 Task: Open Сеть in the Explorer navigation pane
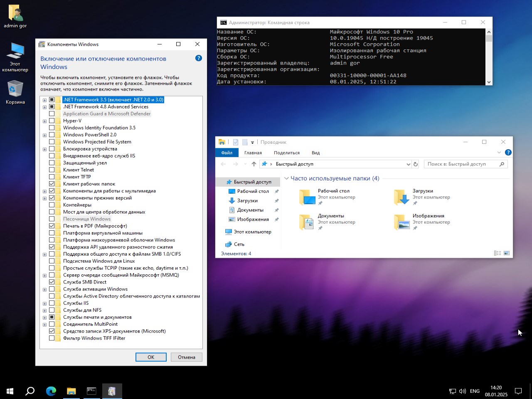click(239, 244)
